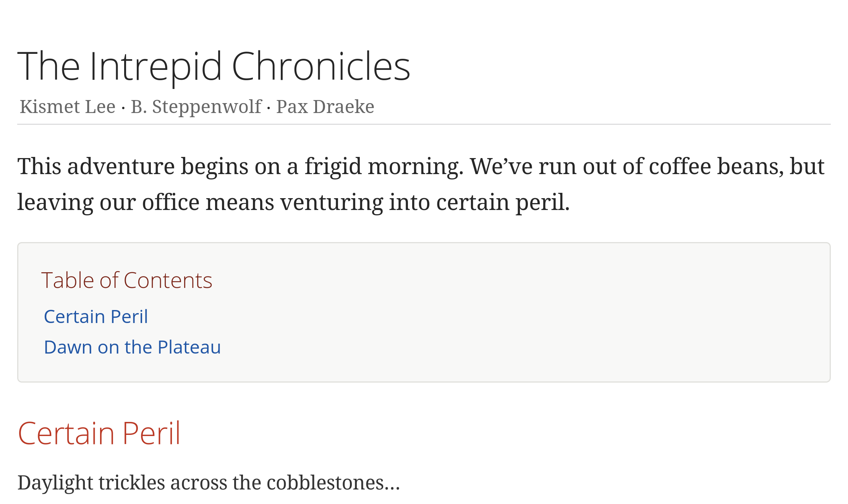848x504 pixels.
Task: Select author name Kismet Lee
Action: click(x=68, y=107)
